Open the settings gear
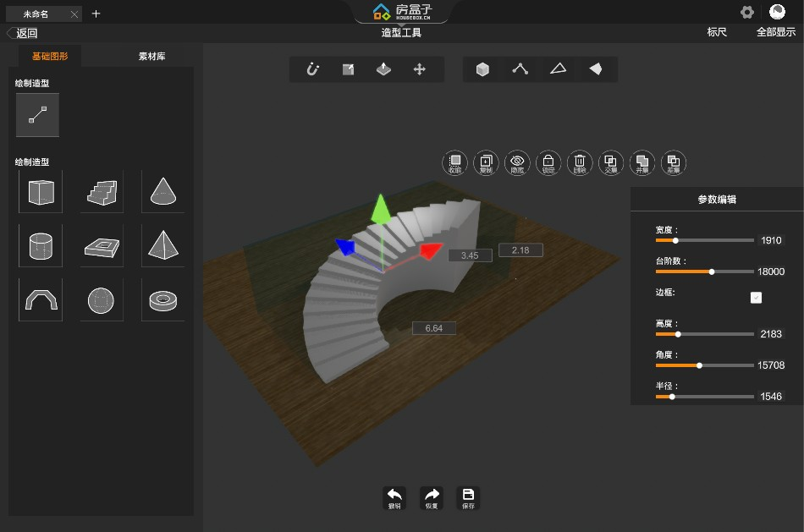The width and height of the screenshot is (804, 532). tap(747, 13)
